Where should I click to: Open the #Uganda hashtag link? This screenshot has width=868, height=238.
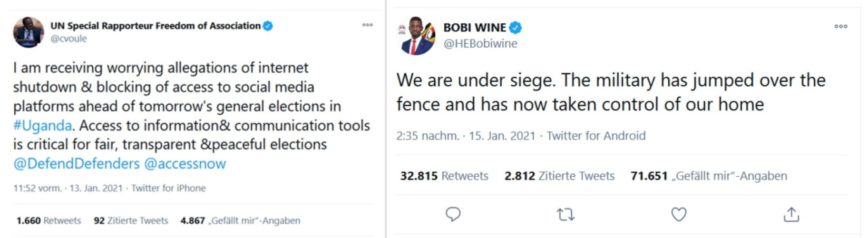pyautogui.click(x=42, y=126)
